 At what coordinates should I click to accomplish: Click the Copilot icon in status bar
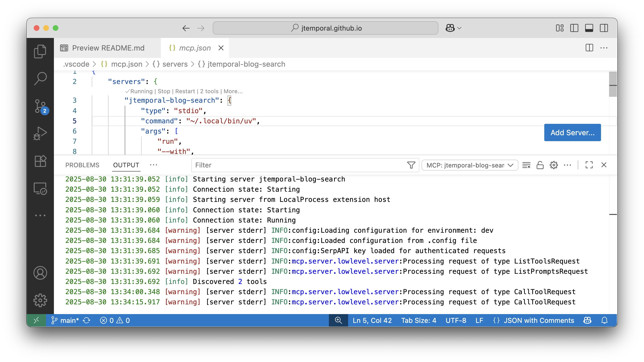click(587, 320)
